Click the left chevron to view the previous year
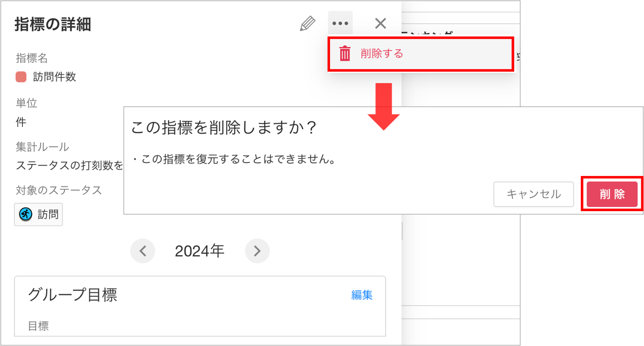This screenshot has width=644, height=346. [143, 251]
